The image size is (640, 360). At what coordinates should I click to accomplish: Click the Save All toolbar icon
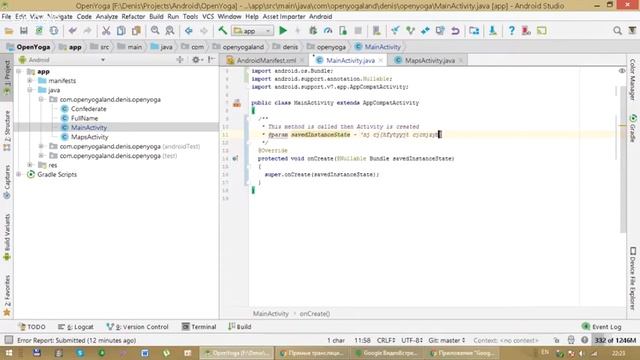pyautogui.click(x=24, y=31)
